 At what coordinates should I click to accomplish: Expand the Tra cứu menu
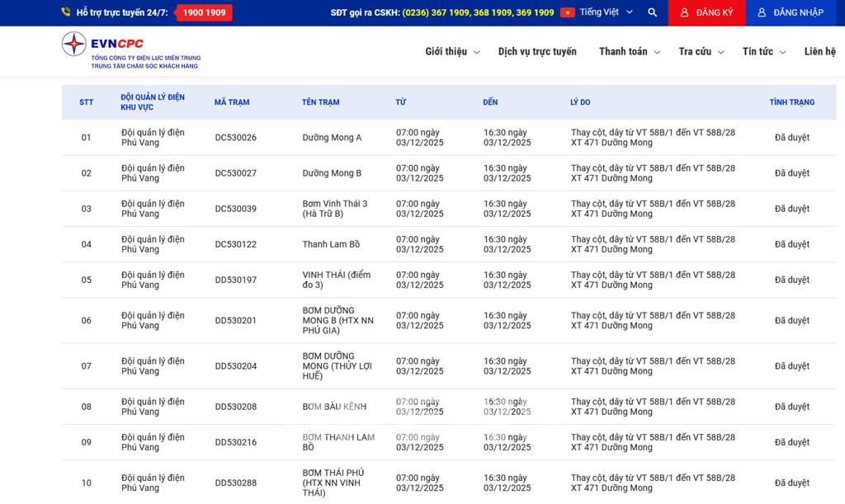(x=701, y=51)
